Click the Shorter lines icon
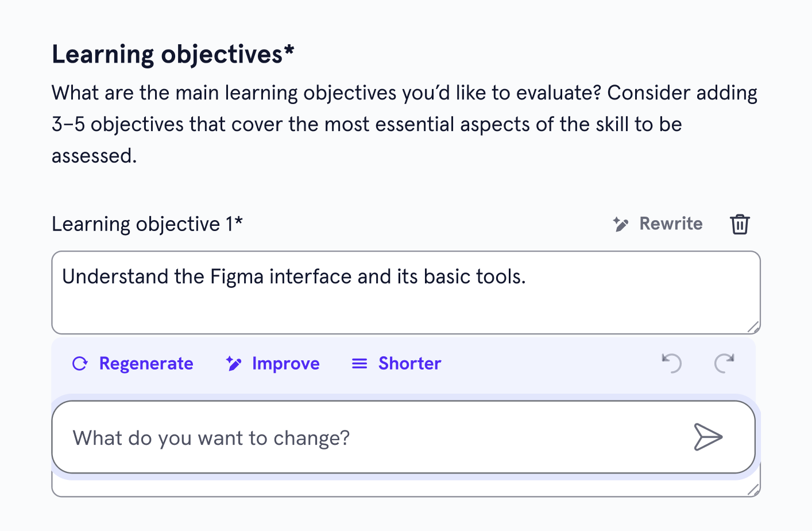 point(359,364)
